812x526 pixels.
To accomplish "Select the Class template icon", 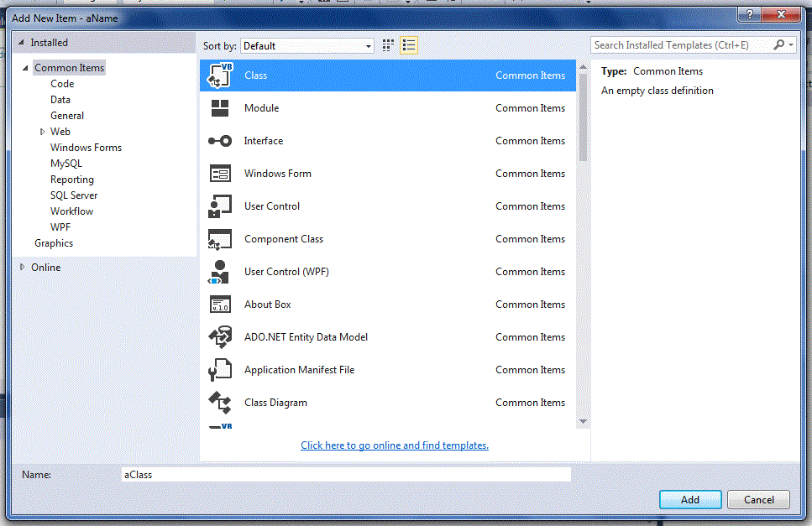I will tap(218, 75).
